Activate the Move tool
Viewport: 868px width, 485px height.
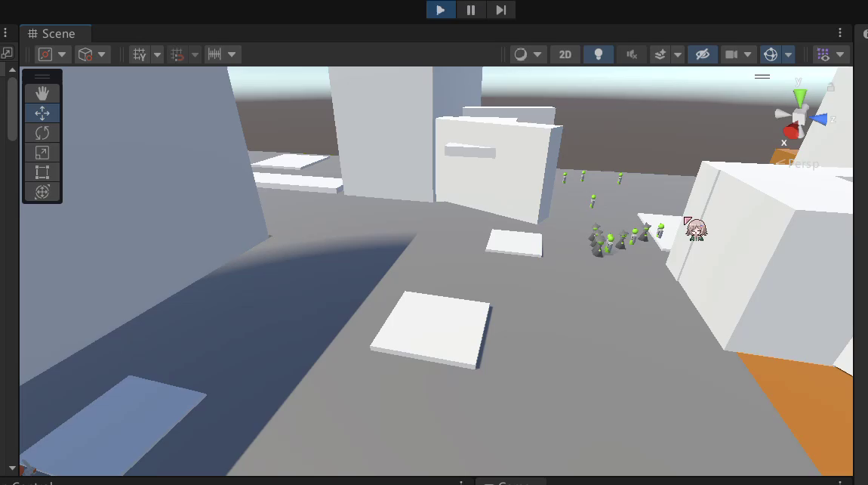pos(42,113)
